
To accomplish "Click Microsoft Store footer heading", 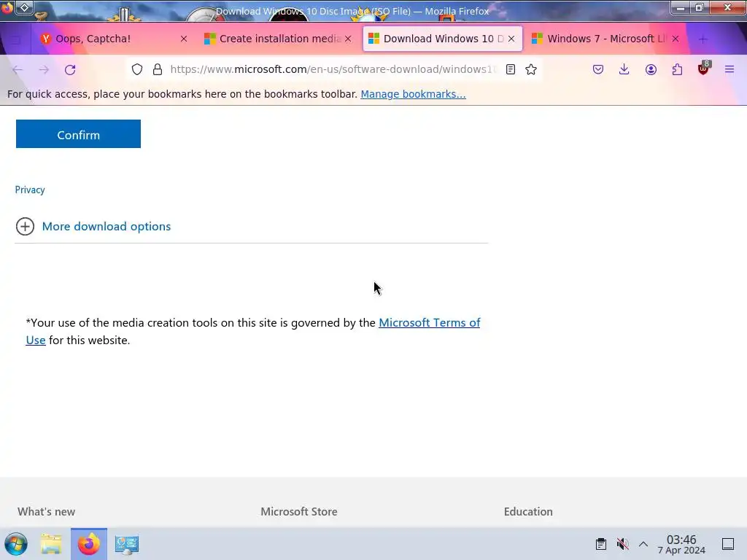I will 298,511.
